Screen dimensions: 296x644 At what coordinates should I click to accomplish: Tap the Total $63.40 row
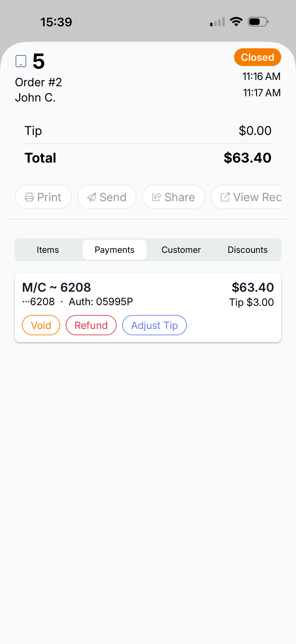(148, 158)
